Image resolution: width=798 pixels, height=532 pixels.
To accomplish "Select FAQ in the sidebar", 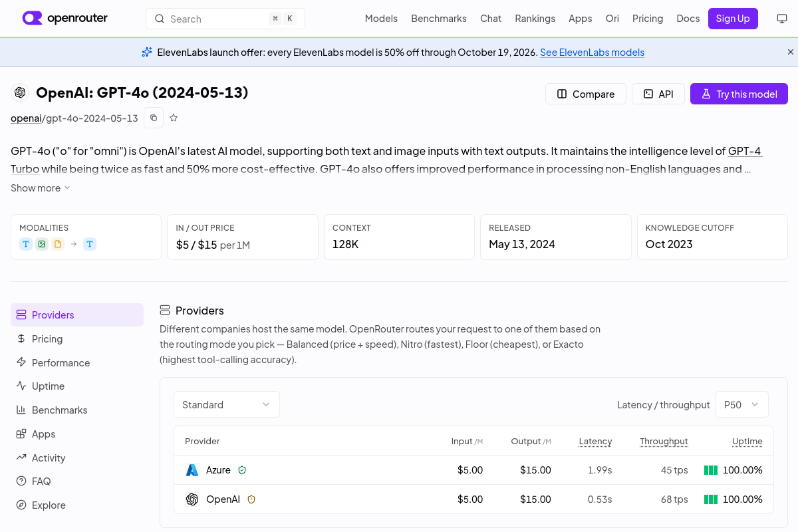I will click(77, 481).
